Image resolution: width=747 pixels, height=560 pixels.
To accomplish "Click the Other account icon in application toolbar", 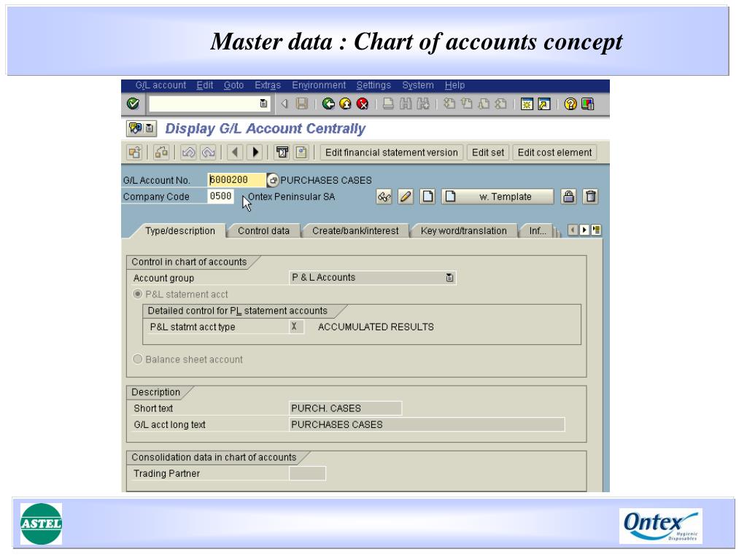I will 134,152.
